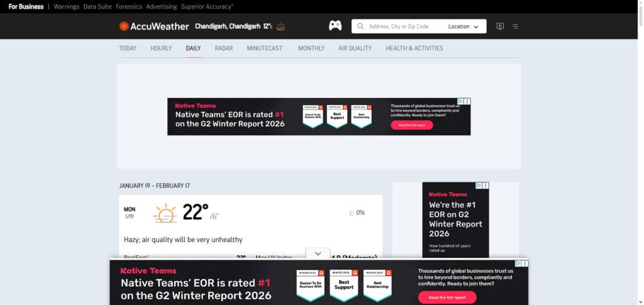Click the For Business link
644x305 pixels.
pos(26,6)
